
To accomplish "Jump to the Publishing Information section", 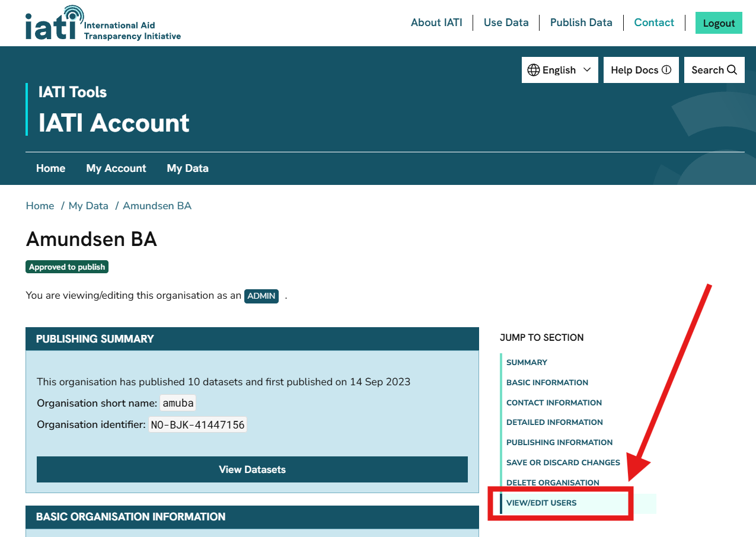I will click(559, 442).
